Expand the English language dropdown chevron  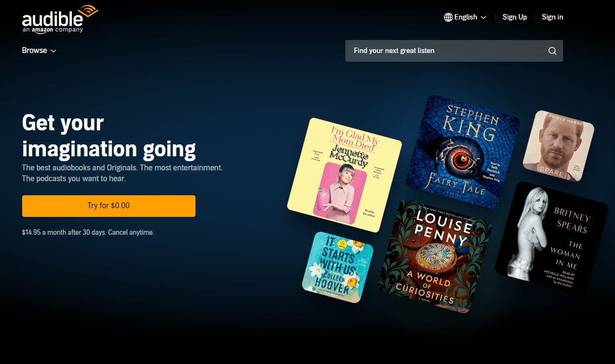point(483,17)
